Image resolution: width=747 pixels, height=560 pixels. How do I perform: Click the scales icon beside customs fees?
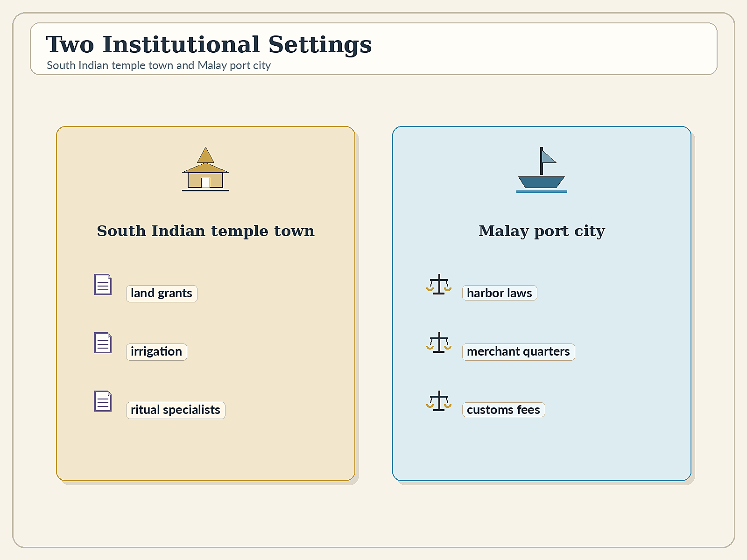click(439, 401)
